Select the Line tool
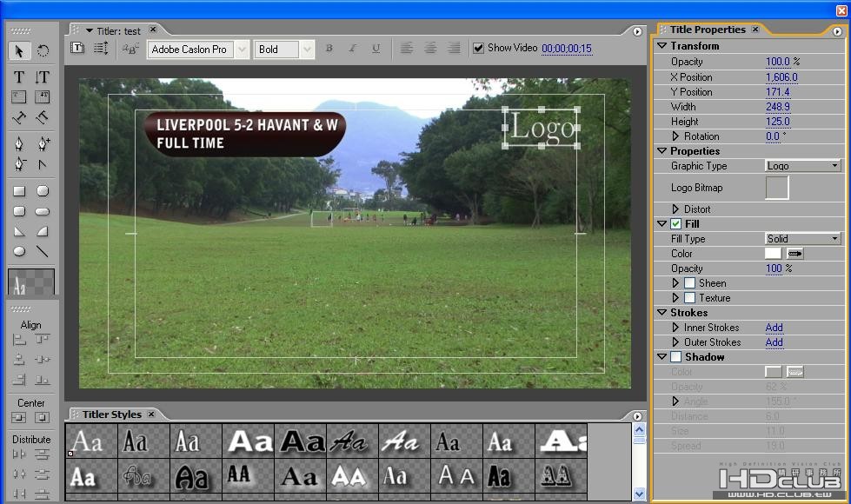This screenshot has height=504, width=851. pos(42,252)
